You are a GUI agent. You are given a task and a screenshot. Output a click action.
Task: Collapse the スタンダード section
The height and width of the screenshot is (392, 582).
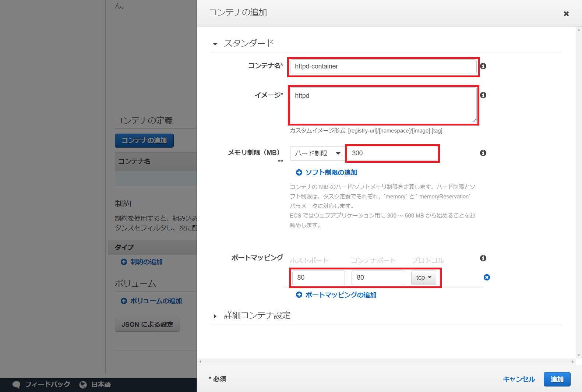coord(215,44)
